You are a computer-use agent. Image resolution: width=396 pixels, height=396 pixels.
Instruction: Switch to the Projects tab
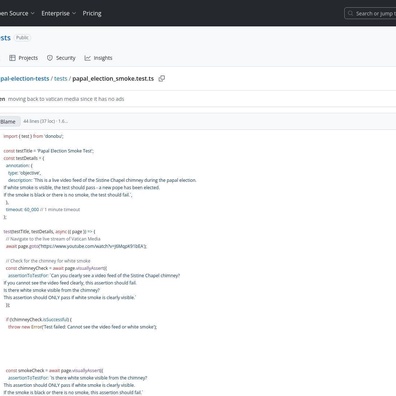click(23, 58)
